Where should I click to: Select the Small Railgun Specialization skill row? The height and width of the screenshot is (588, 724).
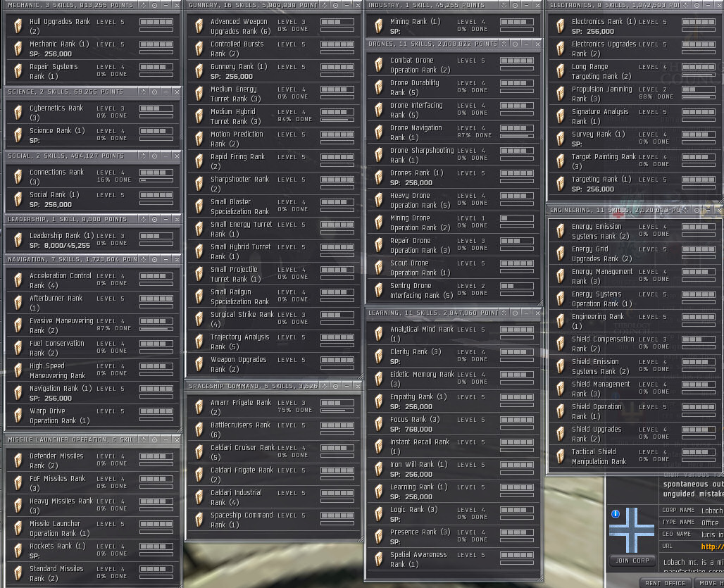click(x=273, y=296)
